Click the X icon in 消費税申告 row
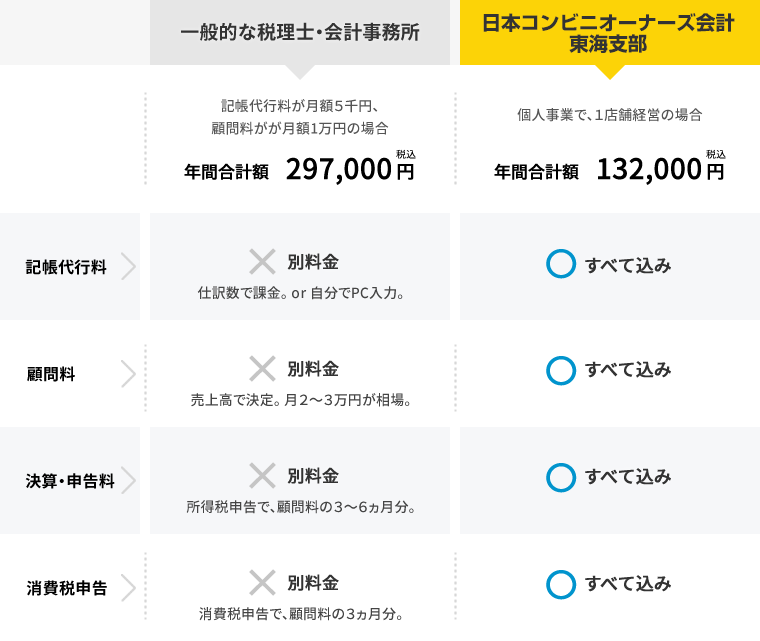Viewport: 760px width, 641px height. pyautogui.click(x=262, y=582)
